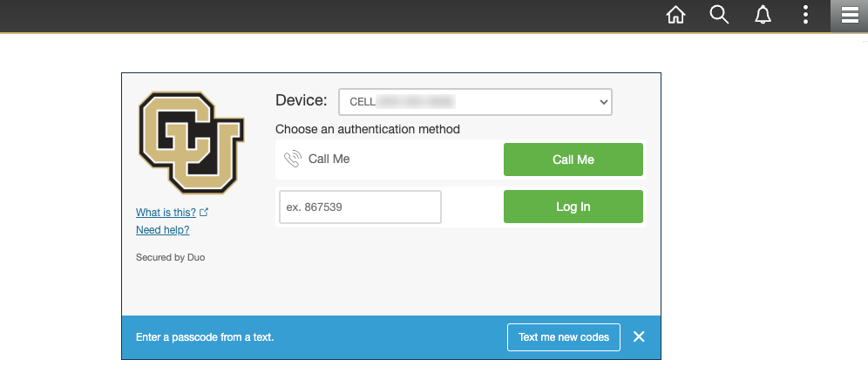Click the Choose an authentication method heading
This screenshot has width=868, height=387.
click(x=368, y=130)
